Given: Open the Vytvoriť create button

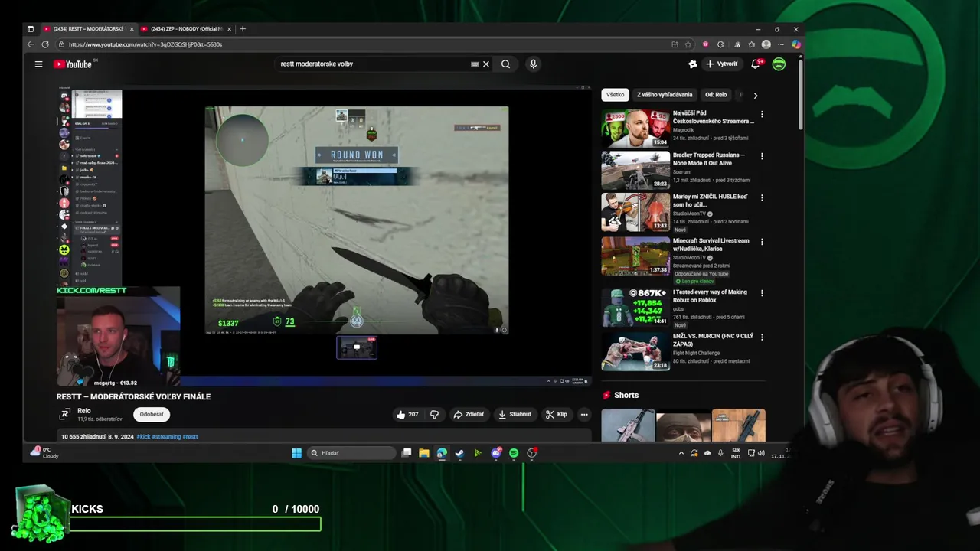Looking at the screenshot, I should click(722, 64).
